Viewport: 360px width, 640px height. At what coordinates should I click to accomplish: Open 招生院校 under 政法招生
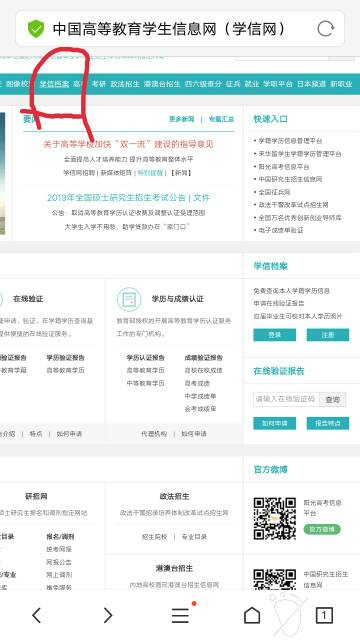click(x=154, y=537)
